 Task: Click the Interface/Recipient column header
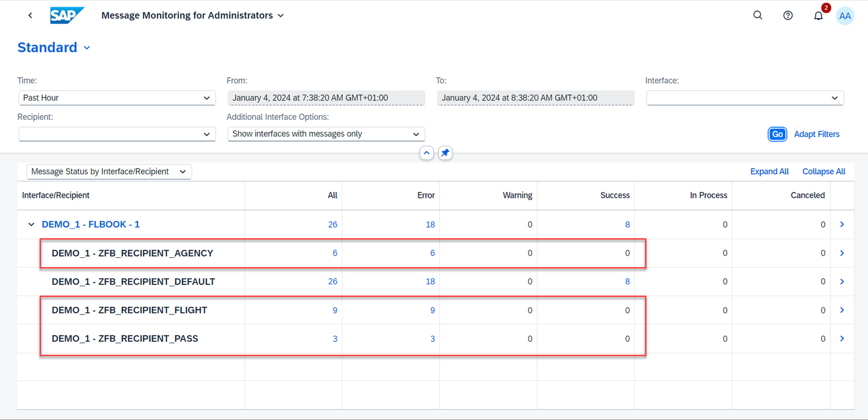(131, 195)
